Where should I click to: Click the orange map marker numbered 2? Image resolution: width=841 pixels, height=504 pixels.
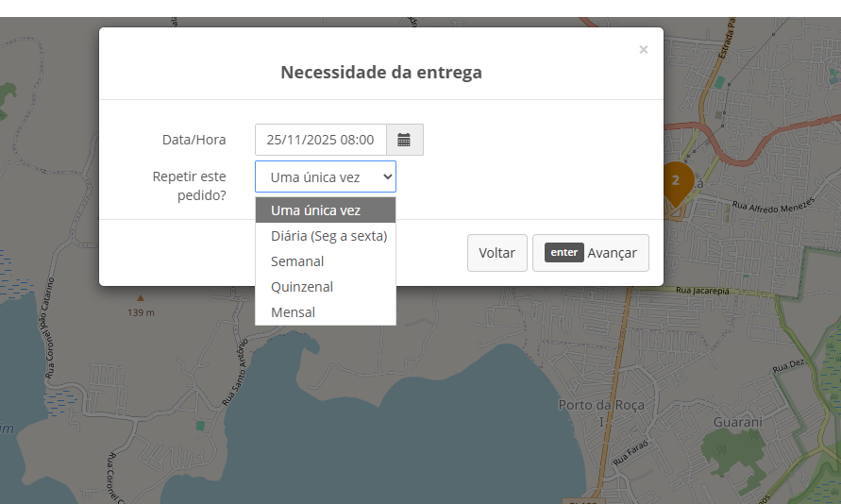676,183
